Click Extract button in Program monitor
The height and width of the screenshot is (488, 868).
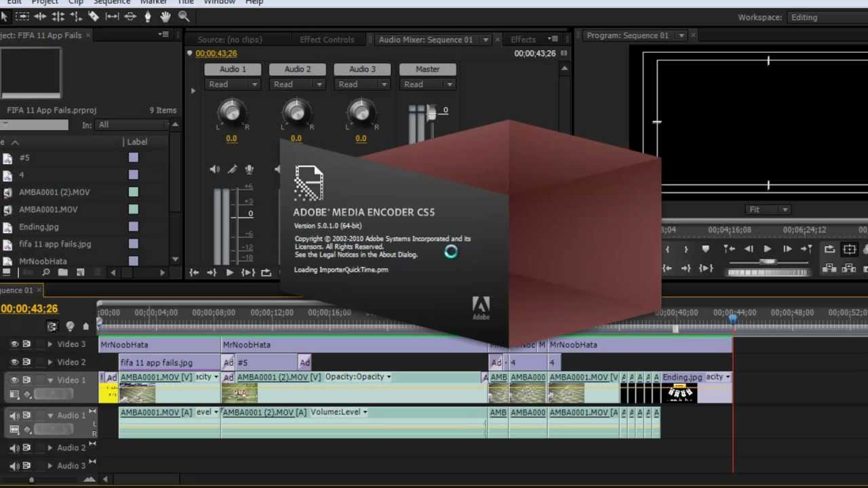pyautogui.click(x=848, y=268)
